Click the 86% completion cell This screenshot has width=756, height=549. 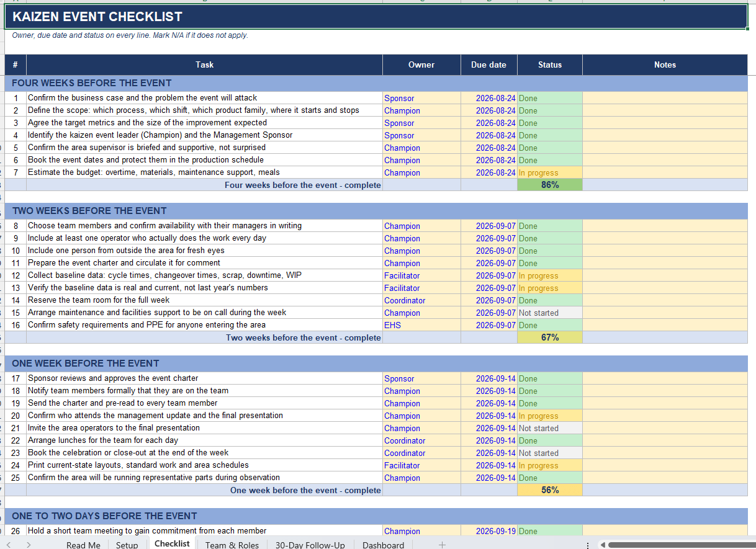coord(550,185)
